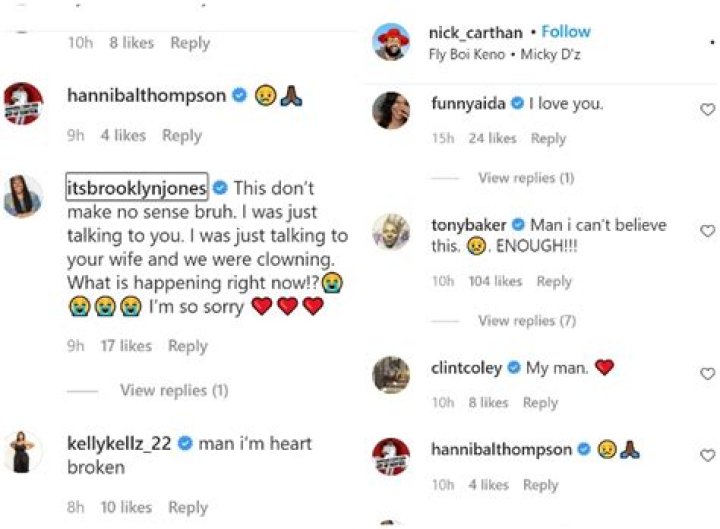Expand the 7 replies under tonybaker's comment

526,321
